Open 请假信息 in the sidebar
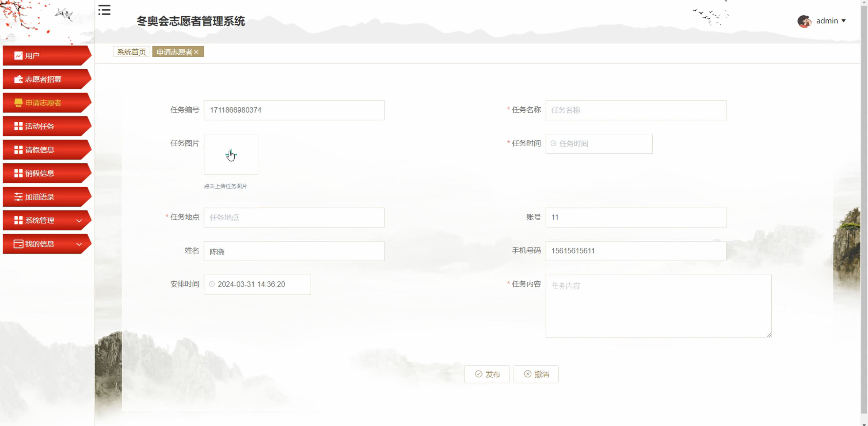This screenshot has height=426, width=868. [x=40, y=150]
